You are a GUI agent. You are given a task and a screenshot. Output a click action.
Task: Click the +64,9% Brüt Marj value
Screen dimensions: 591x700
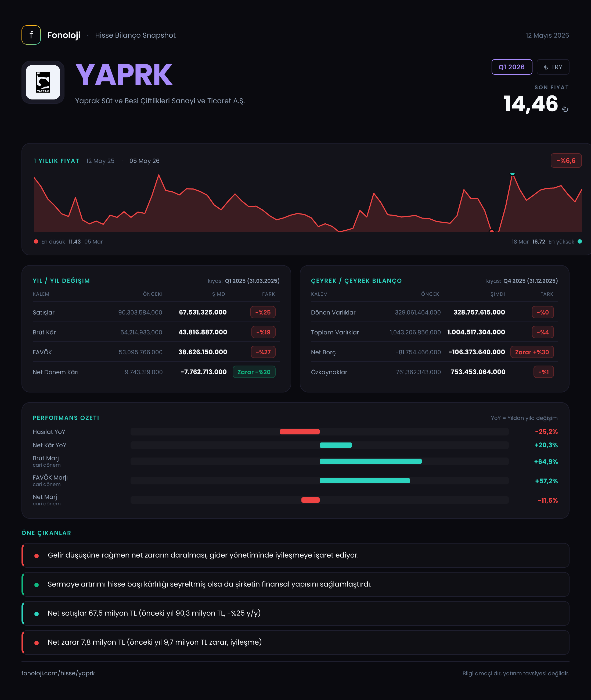click(x=546, y=462)
